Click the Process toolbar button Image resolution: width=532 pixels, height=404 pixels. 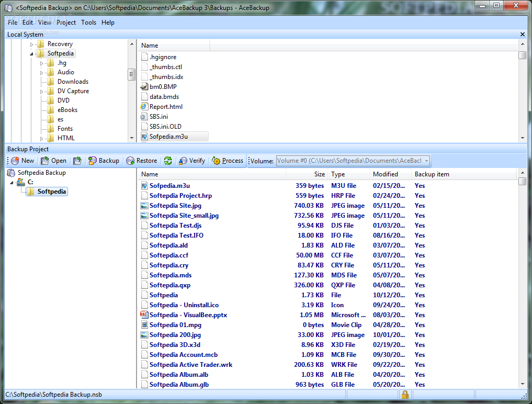coord(228,161)
